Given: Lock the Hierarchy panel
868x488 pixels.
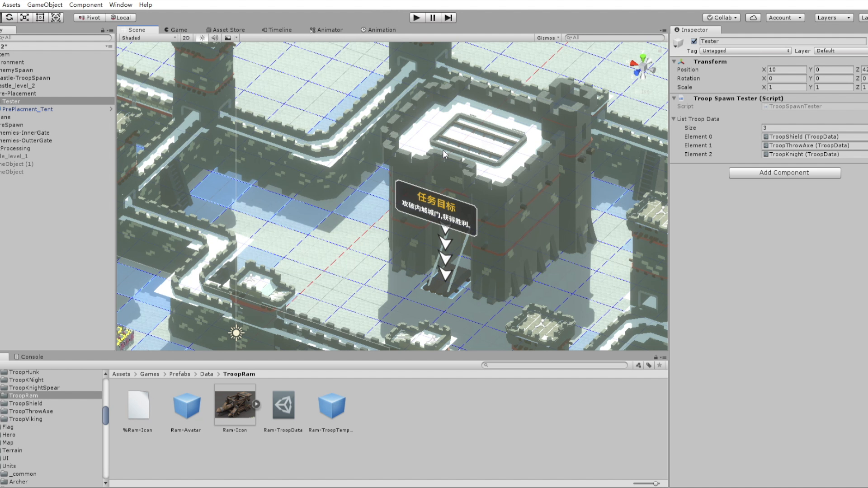Looking at the screenshot, I should 103,30.
